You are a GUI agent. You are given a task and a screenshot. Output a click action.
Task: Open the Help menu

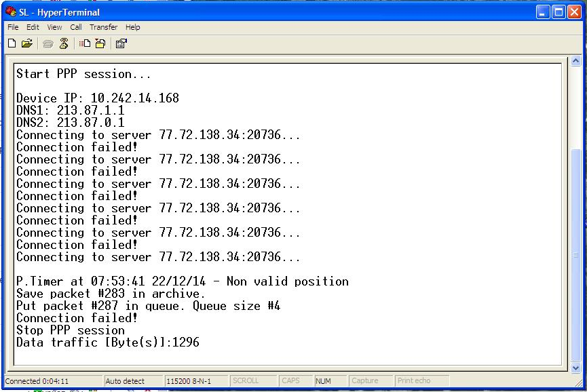(133, 27)
